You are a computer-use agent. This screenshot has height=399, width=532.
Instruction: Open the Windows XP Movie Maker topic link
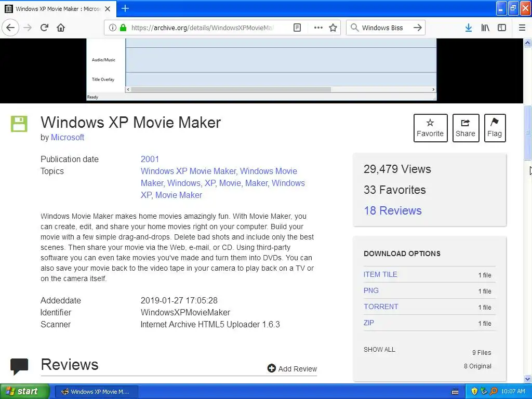pos(188,171)
